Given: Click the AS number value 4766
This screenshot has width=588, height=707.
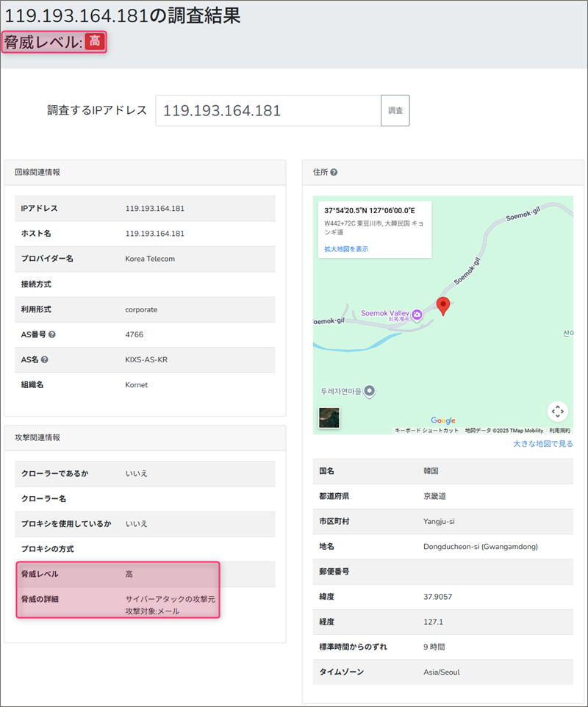Looking at the screenshot, I should [x=135, y=334].
